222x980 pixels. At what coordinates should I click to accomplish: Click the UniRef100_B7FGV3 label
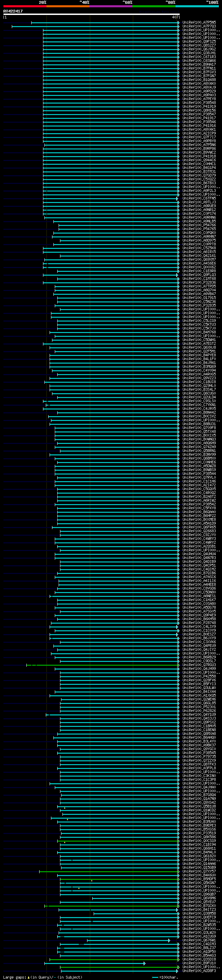(x=199, y=72)
